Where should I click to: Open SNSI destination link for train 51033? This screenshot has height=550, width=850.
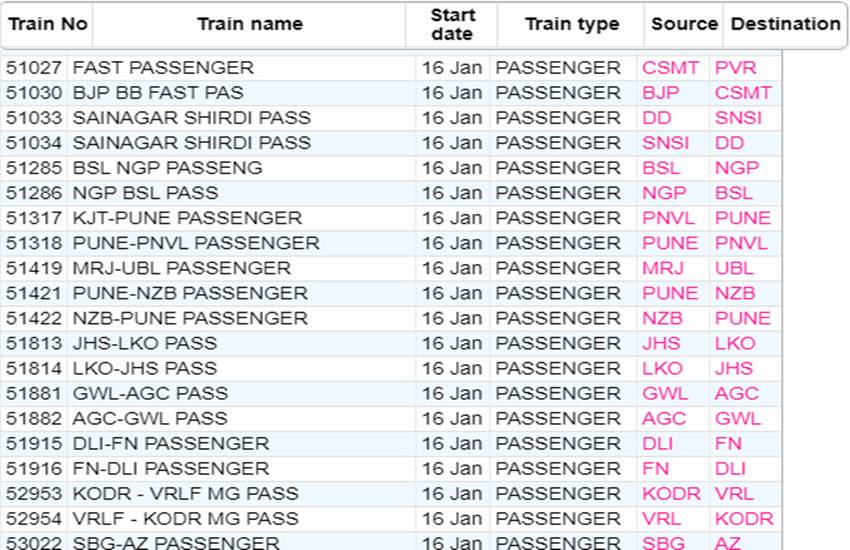(x=738, y=118)
